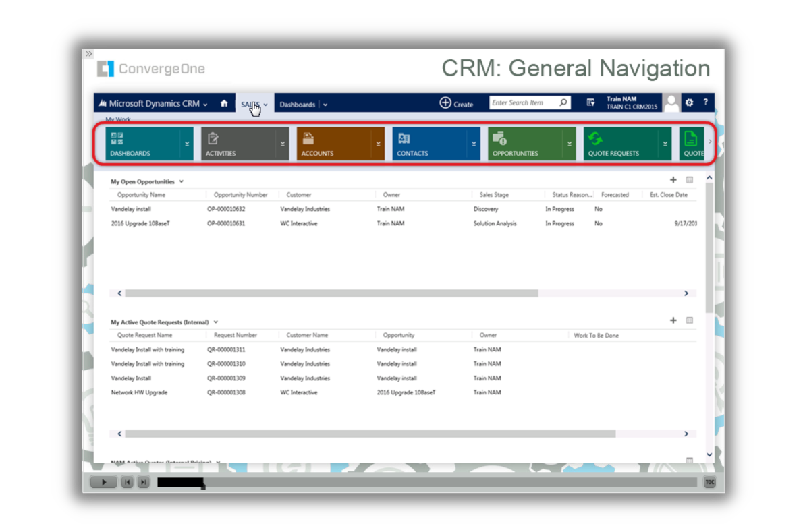
Task: Click the Create plus icon
Action: (x=445, y=102)
